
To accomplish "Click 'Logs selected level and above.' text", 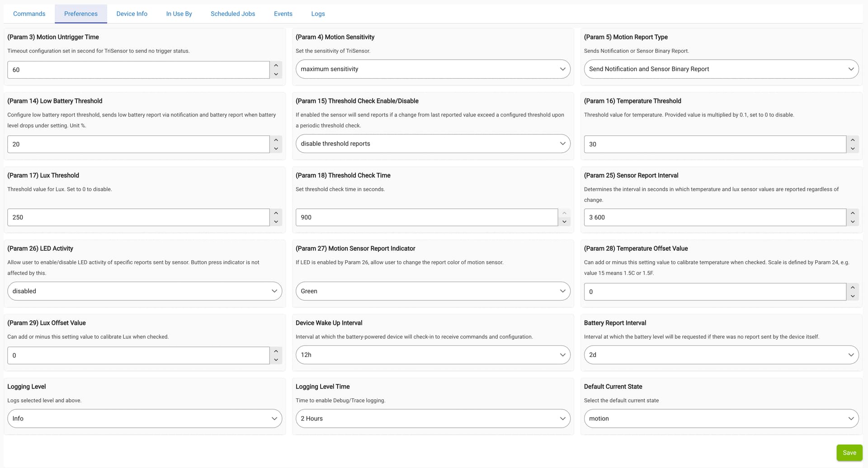I will (x=44, y=401).
